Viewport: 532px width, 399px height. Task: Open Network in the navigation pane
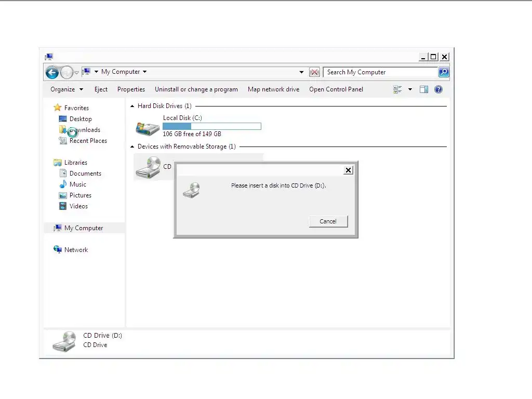pos(76,250)
